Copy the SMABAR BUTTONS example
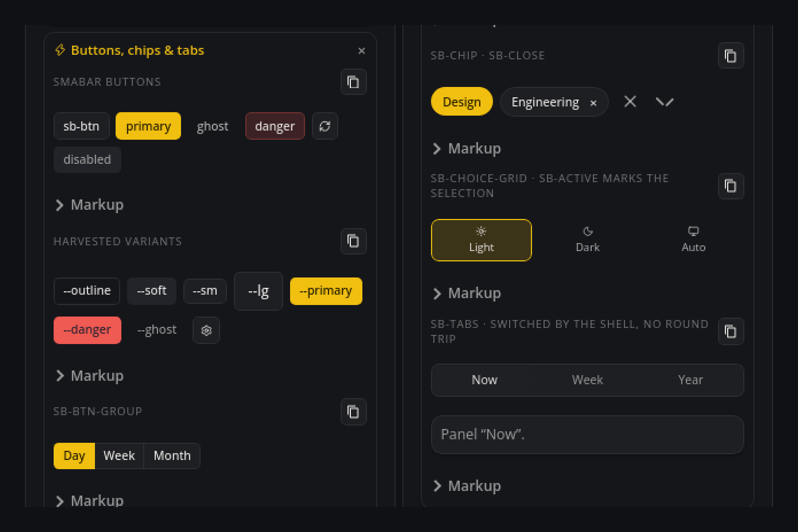 click(x=353, y=82)
